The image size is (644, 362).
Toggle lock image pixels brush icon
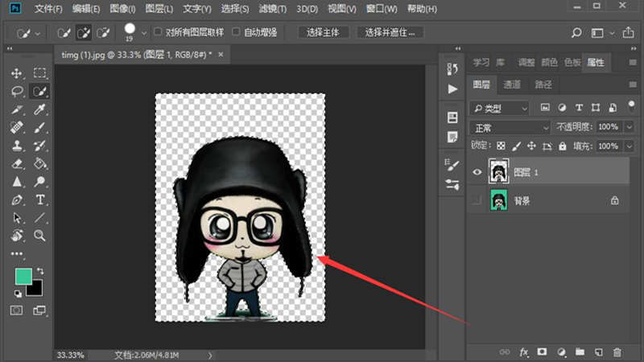[x=516, y=146]
